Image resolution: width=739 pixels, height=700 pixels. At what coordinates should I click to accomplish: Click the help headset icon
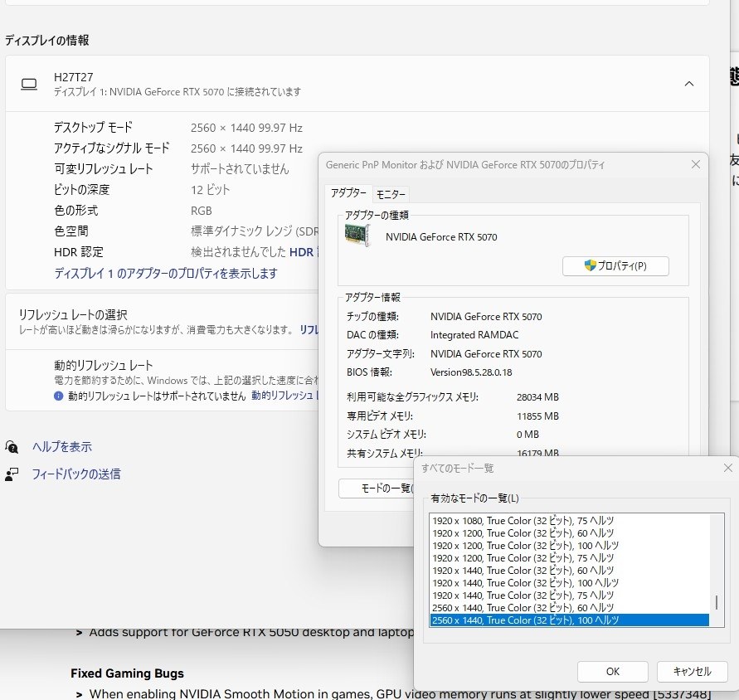tap(12, 446)
